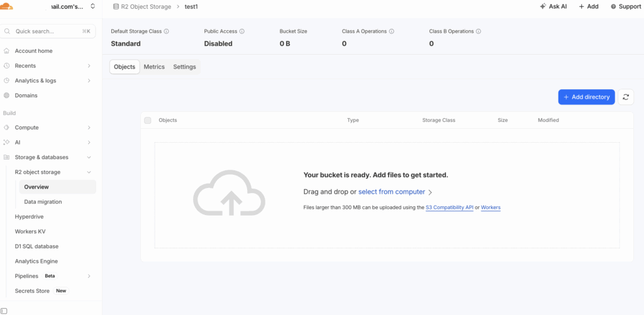
Task: Expand the Compute sidebar section
Action: tap(89, 128)
